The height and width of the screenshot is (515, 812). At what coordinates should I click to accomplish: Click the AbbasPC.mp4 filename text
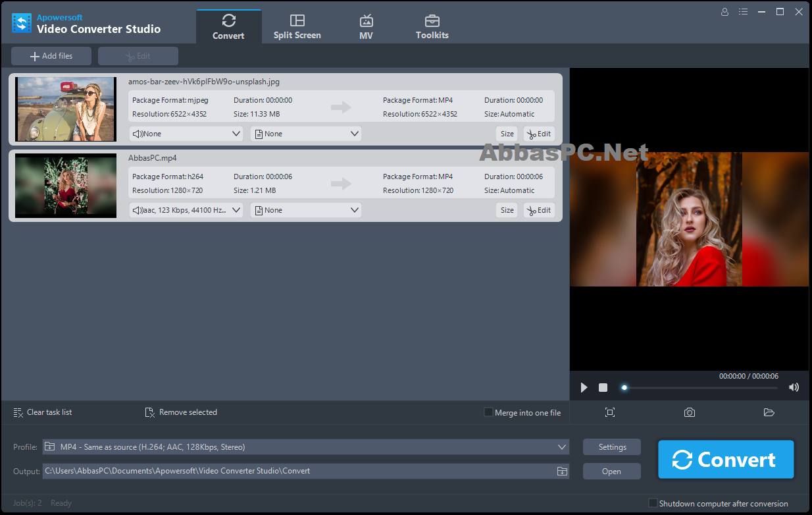coord(153,158)
